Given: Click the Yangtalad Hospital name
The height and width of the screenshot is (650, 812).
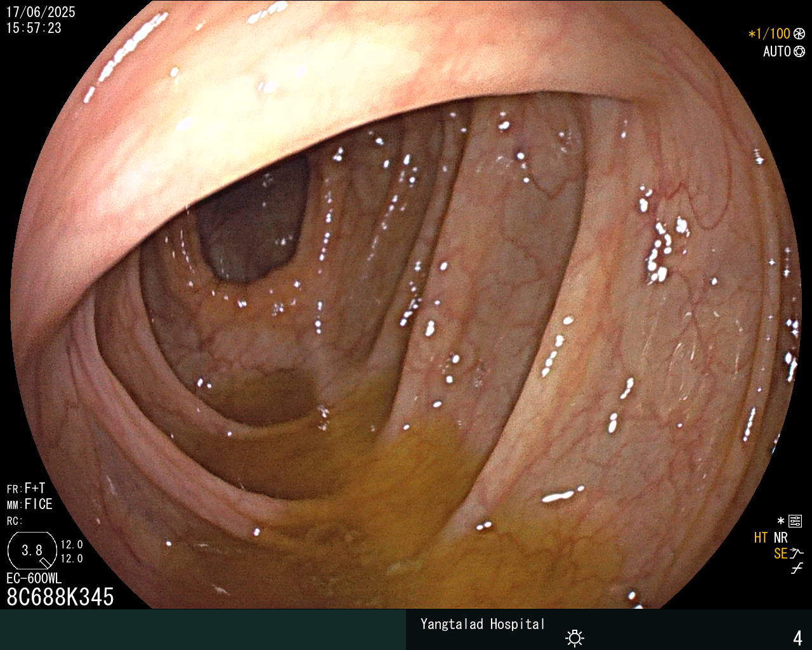Looking at the screenshot, I should click(x=483, y=624).
